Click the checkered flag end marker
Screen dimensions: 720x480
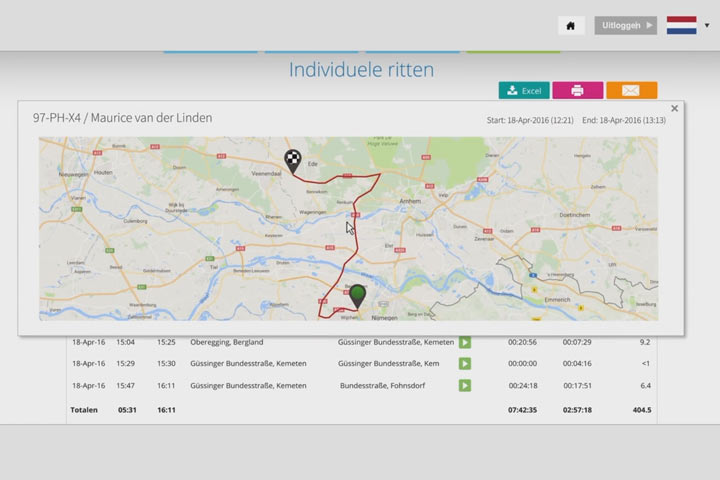coord(292,160)
